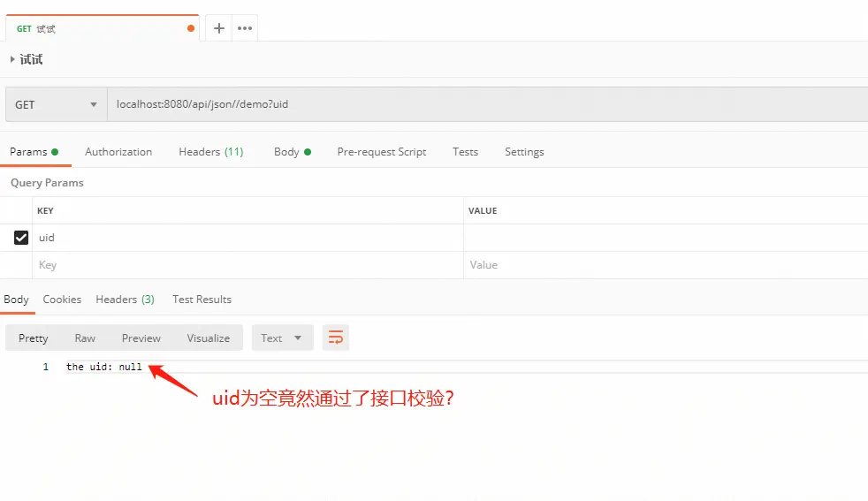Open the Settings tab
868x501 pixels.
[524, 152]
